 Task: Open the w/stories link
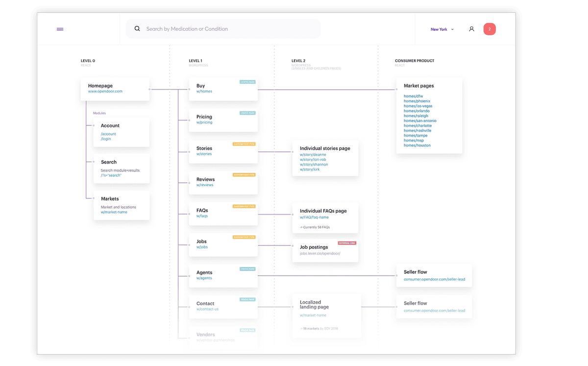(x=204, y=154)
